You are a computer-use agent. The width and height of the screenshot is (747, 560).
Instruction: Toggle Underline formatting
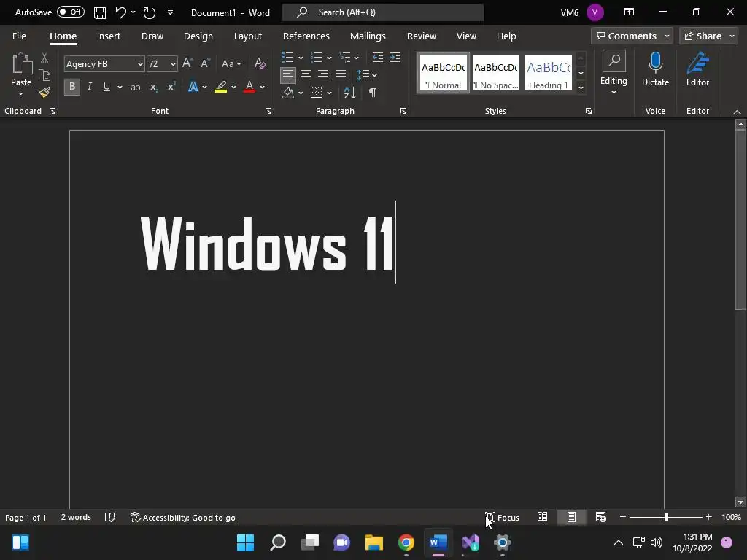tap(107, 87)
